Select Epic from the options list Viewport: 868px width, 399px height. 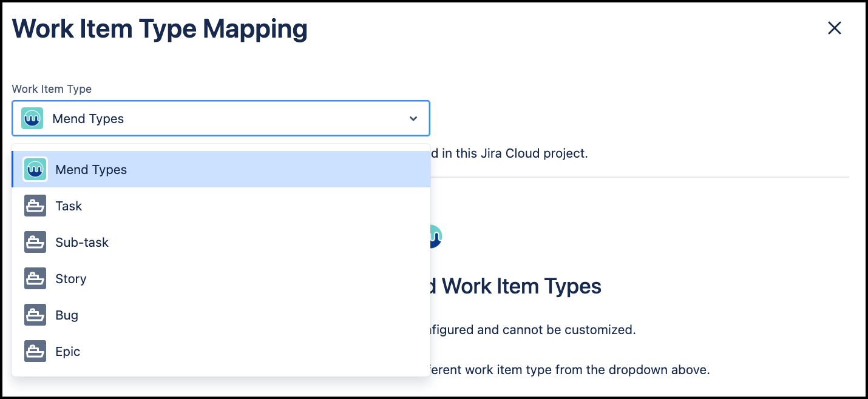(x=68, y=352)
